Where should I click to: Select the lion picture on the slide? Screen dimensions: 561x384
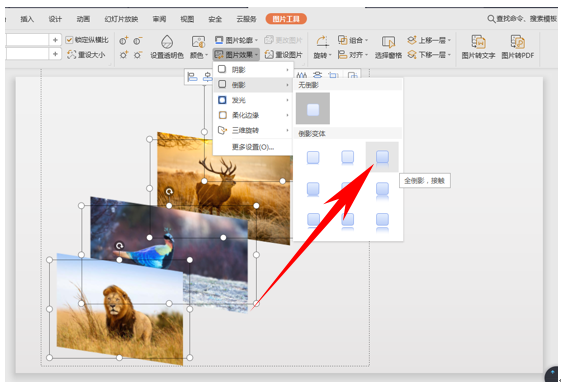tap(120, 310)
